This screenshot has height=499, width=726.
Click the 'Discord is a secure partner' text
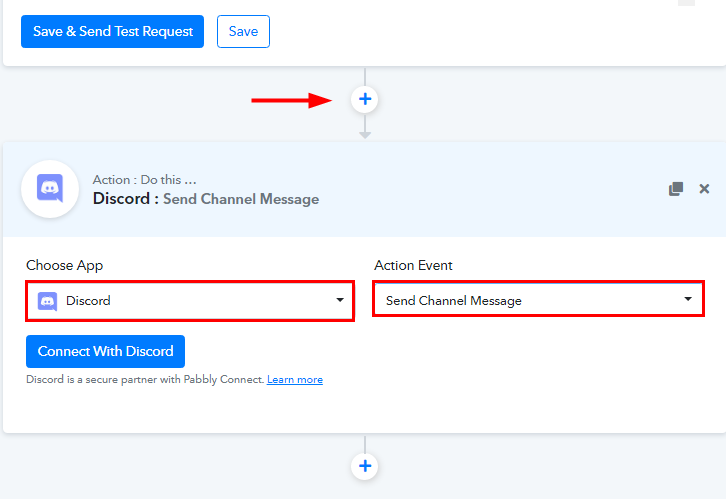[145, 380]
